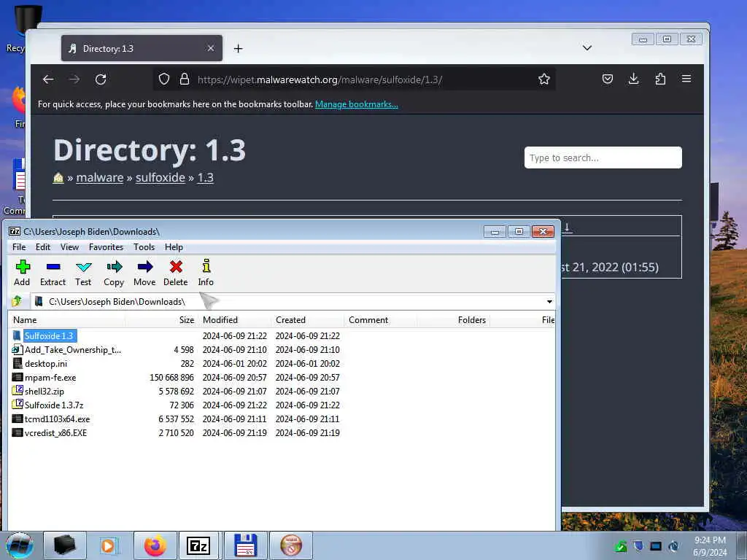Close the Directory: 1.3 tab
This screenshot has width=747, height=560.
pyautogui.click(x=211, y=48)
